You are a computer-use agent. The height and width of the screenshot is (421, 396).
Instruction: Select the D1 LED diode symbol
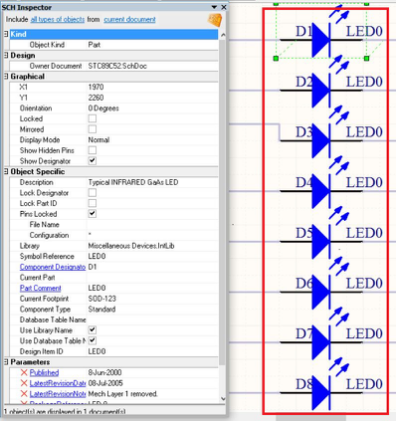click(x=321, y=40)
